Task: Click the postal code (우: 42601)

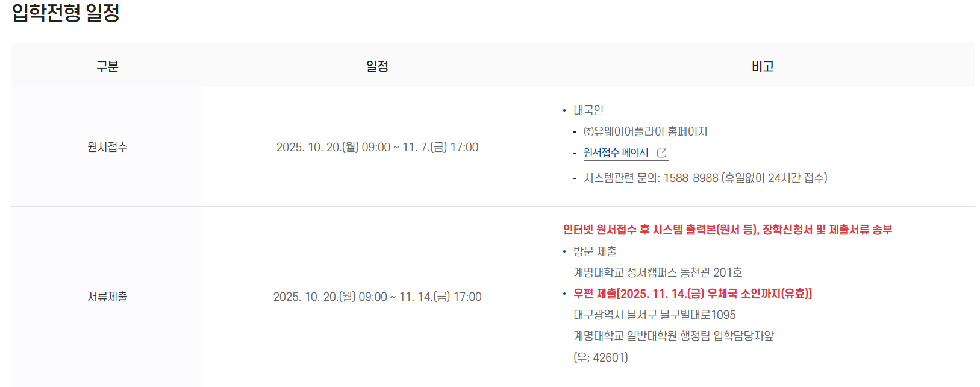Action: (x=601, y=357)
